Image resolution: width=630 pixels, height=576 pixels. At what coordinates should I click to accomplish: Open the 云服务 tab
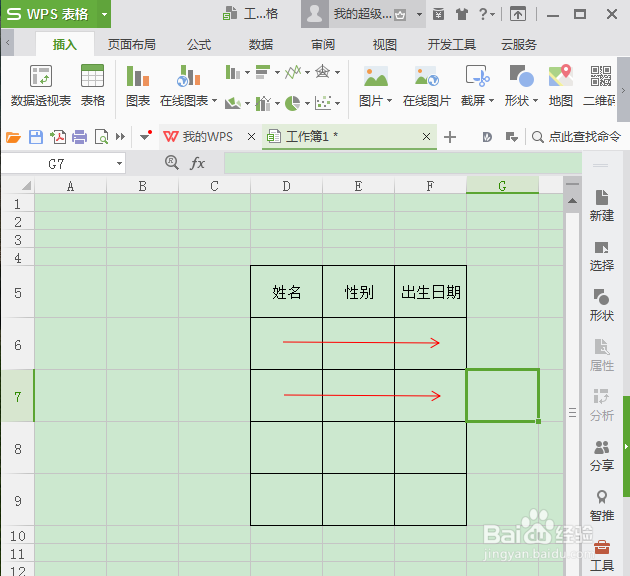tap(519, 45)
